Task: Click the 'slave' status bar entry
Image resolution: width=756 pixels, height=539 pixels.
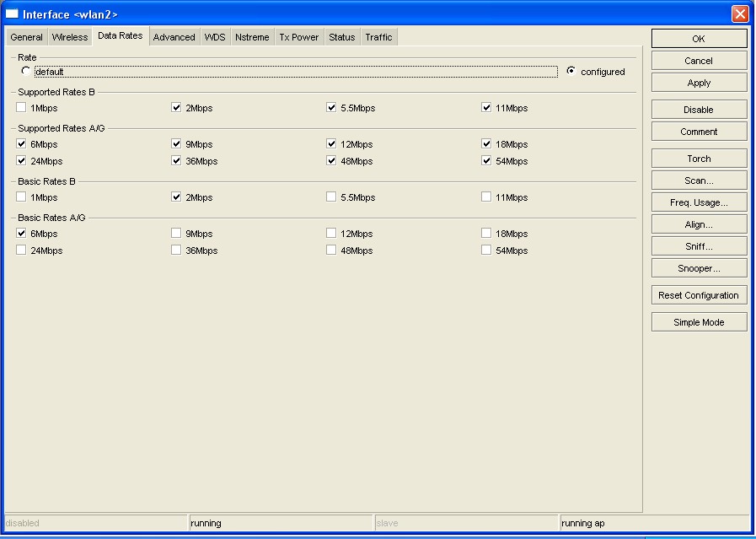Action: tap(466, 523)
